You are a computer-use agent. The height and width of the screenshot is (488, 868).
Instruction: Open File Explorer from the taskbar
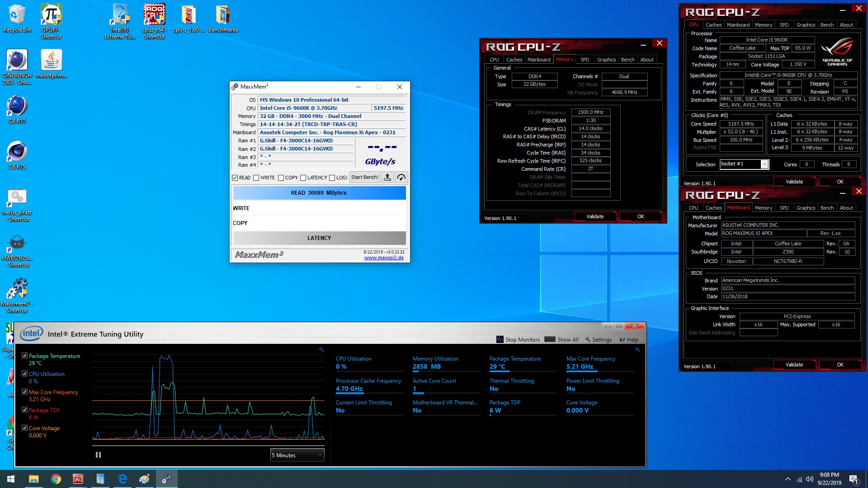tap(34, 479)
